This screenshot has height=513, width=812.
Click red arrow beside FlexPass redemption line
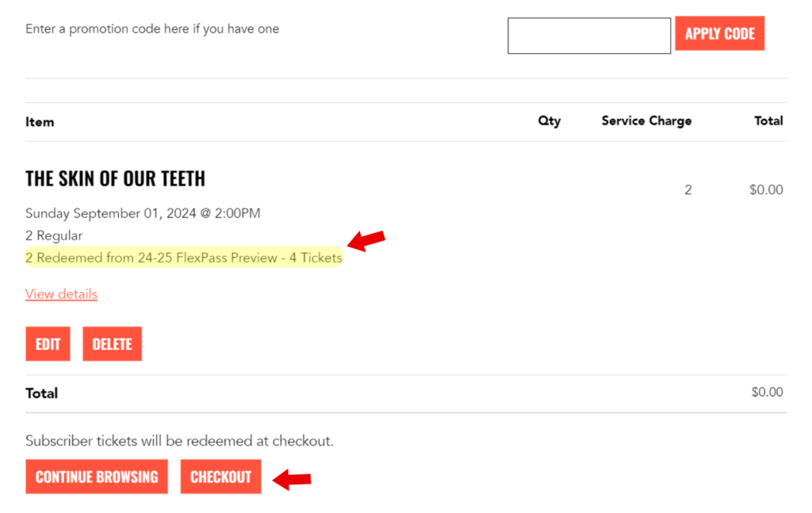pyautogui.click(x=366, y=239)
